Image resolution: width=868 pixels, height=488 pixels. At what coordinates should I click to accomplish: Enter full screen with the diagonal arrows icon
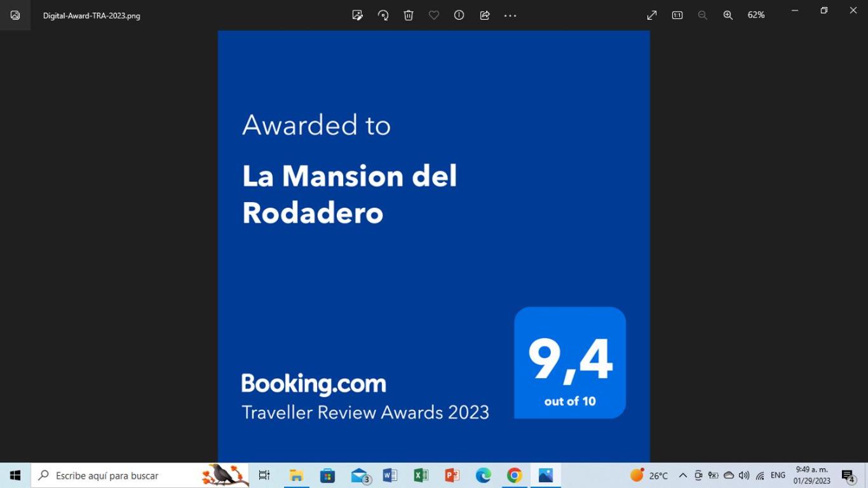[x=652, y=15]
